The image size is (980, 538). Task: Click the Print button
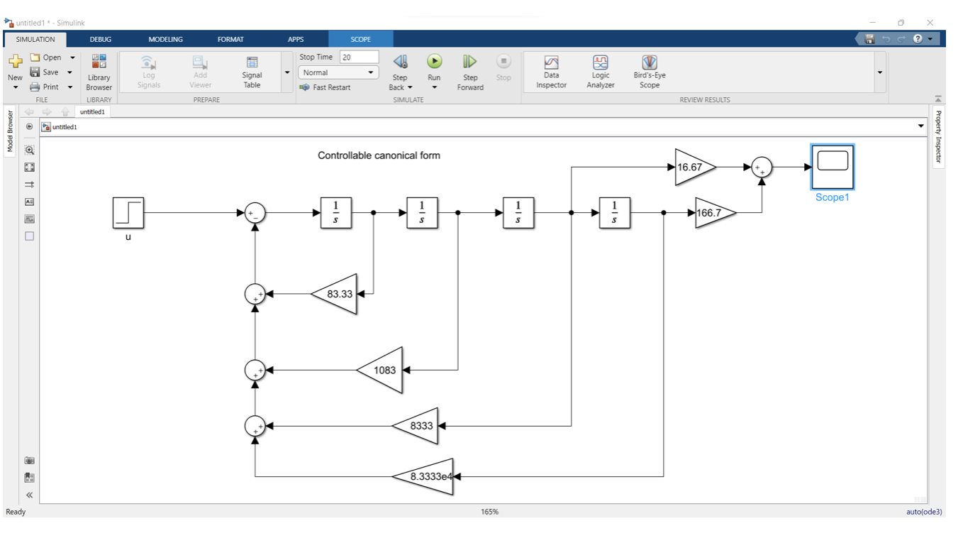pyautogui.click(x=50, y=86)
